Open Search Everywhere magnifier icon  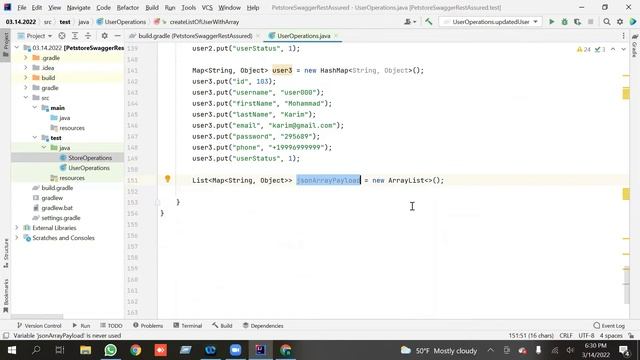607,22
